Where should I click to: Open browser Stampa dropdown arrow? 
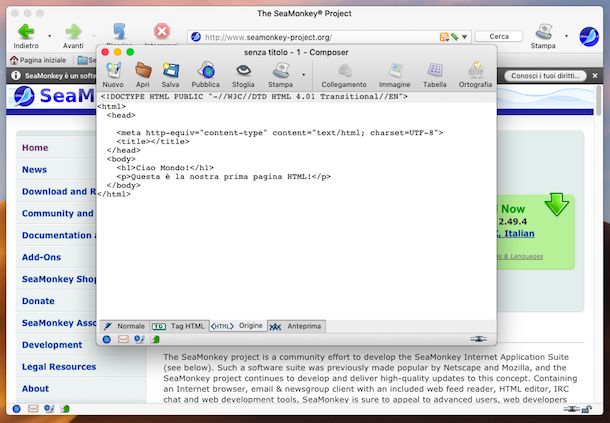tap(566, 36)
